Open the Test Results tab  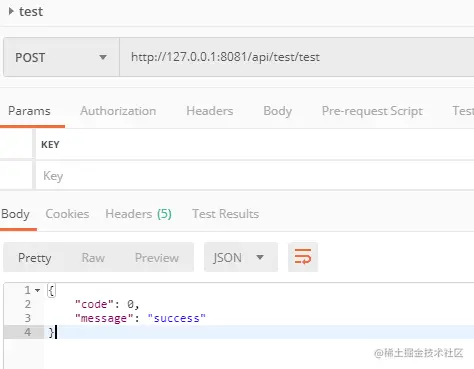pos(225,214)
